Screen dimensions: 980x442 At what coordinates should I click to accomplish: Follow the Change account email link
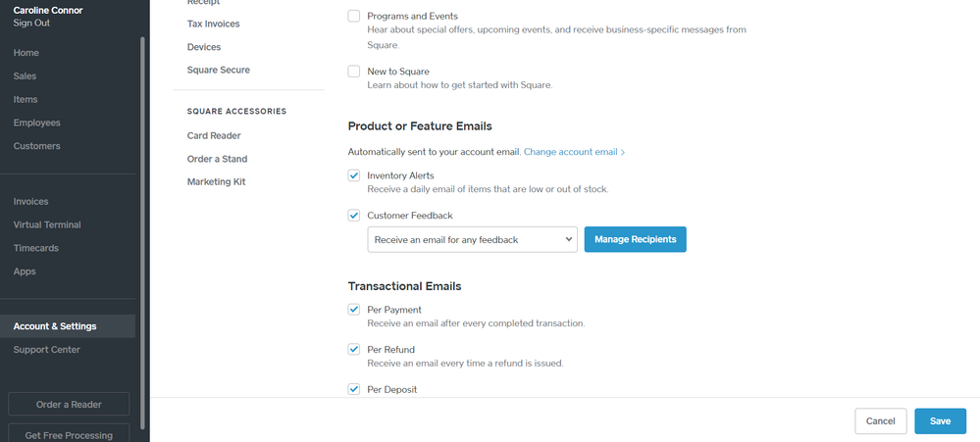tap(574, 153)
